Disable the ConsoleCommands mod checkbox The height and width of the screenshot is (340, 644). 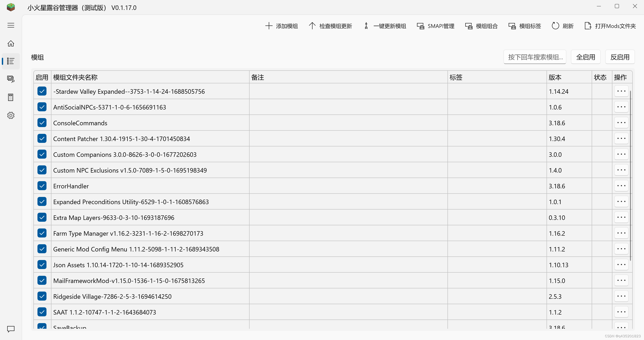click(42, 123)
